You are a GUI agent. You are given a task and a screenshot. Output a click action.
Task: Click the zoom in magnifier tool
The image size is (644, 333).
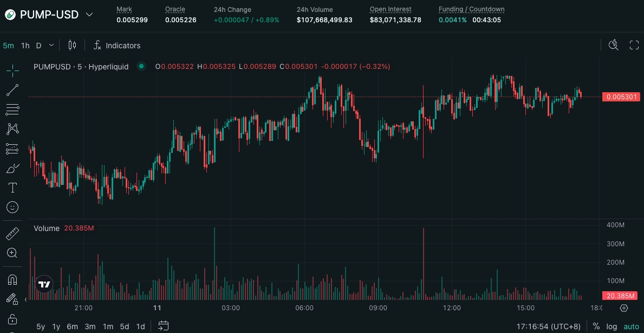coord(12,253)
